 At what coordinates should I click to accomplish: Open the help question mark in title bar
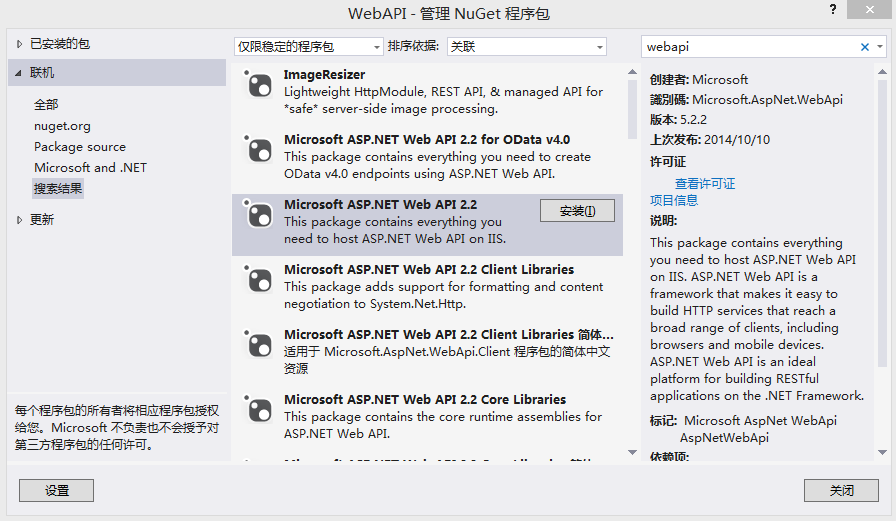click(833, 9)
